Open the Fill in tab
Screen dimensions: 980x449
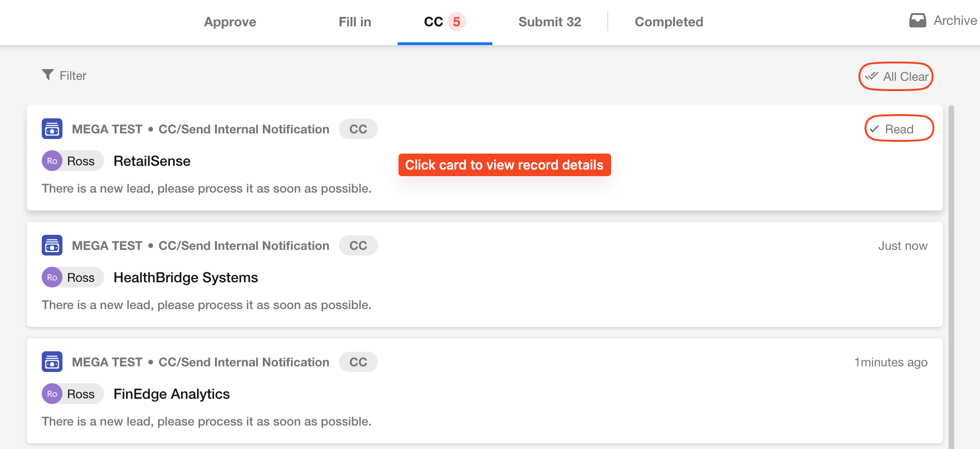tap(355, 22)
